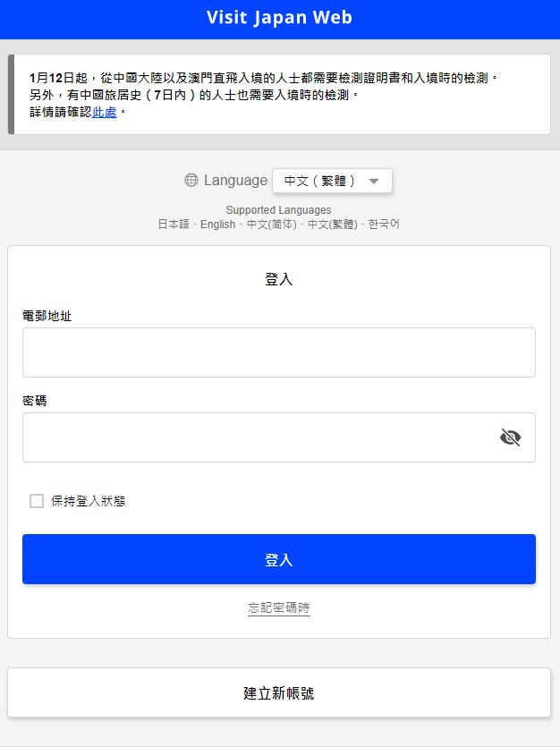Toggle password visibility with the eye icon
This screenshot has width=560, height=747.
point(510,437)
